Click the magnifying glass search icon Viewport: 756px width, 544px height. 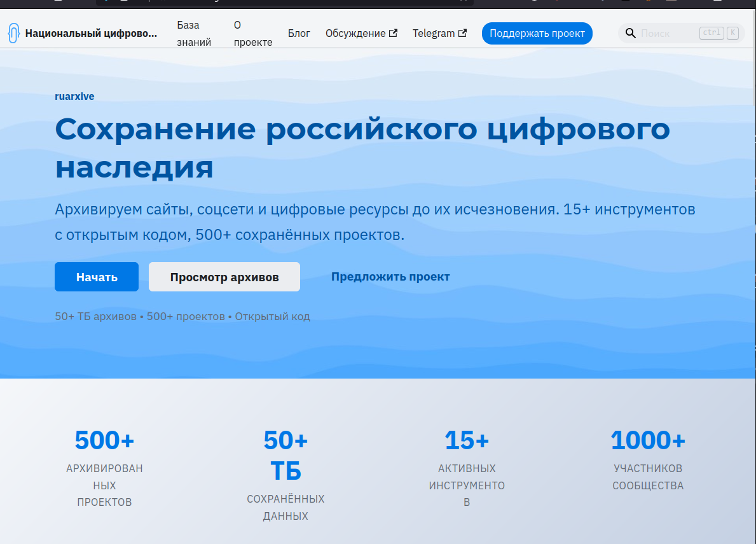[630, 34]
